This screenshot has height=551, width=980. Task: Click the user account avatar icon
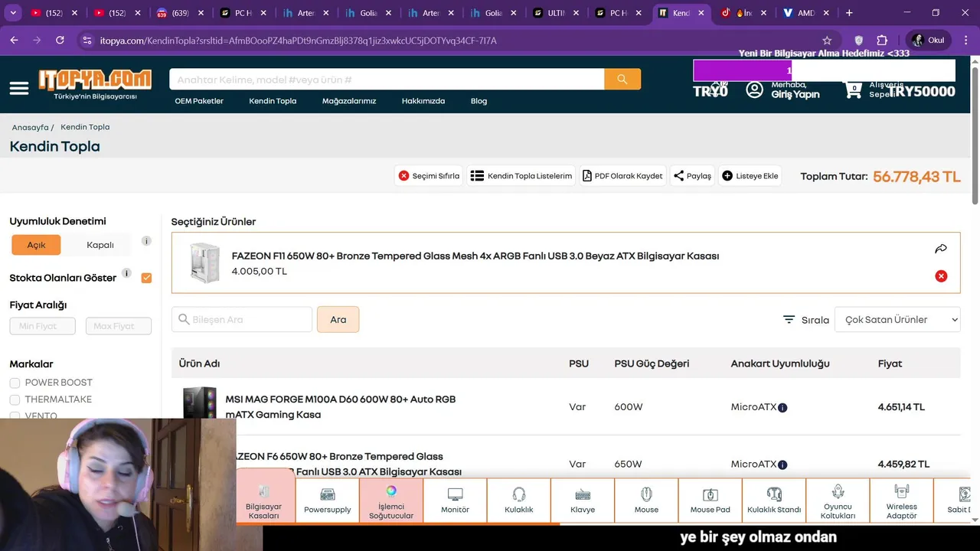tap(755, 90)
